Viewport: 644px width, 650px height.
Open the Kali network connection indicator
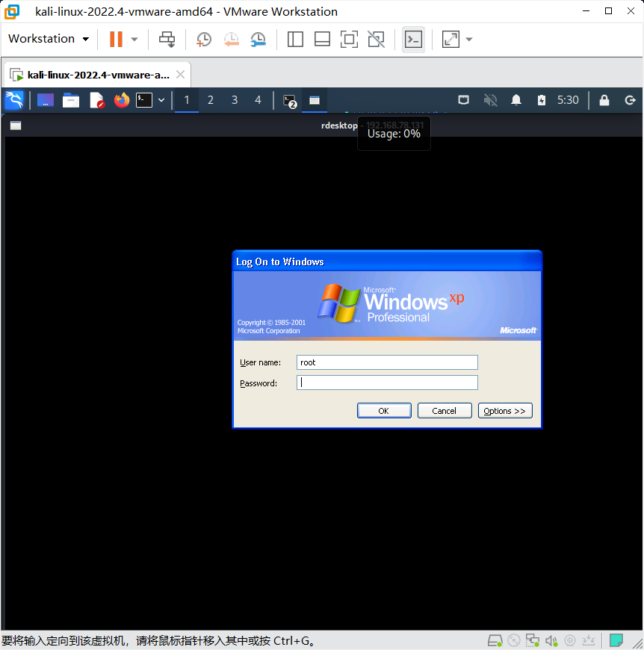pyautogui.click(x=463, y=100)
